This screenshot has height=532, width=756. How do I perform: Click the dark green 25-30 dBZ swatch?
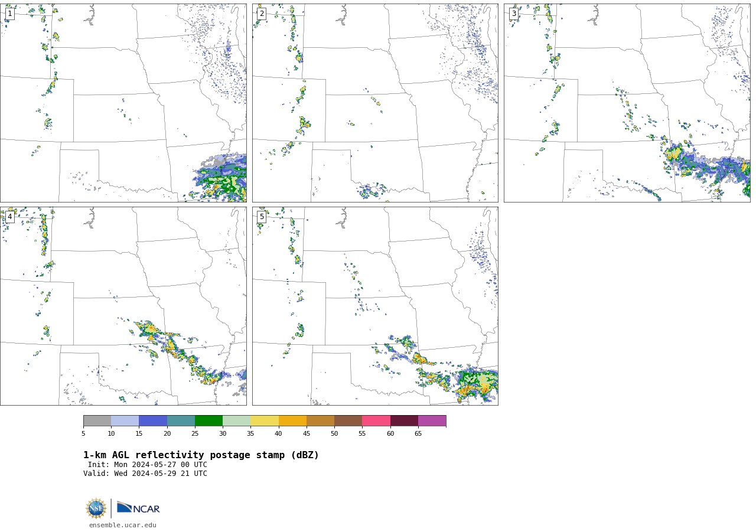[208, 420]
